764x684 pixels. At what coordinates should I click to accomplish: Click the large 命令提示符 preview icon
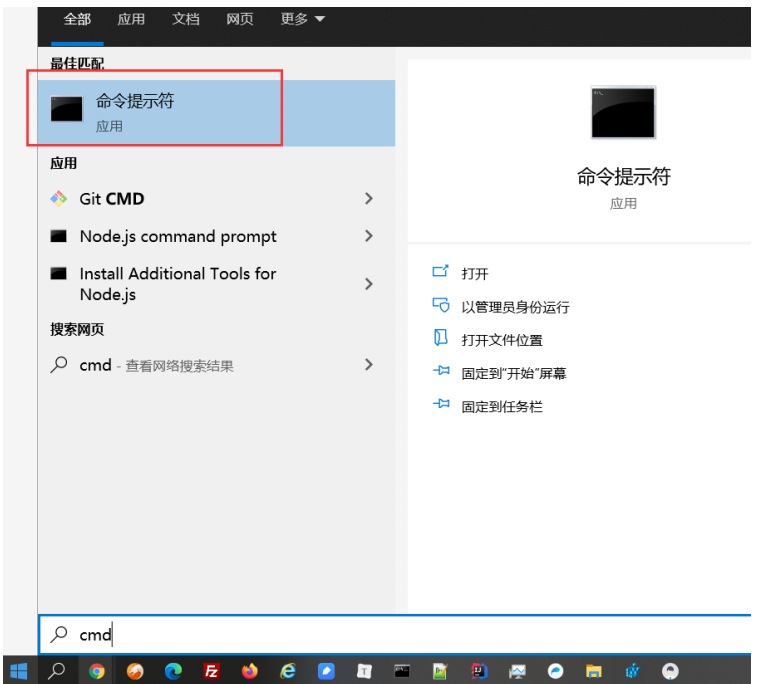click(623, 112)
